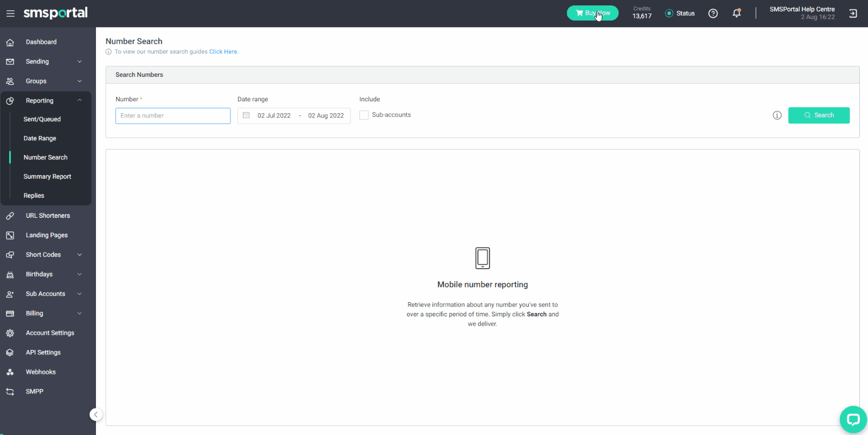Click the Search button

[x=819, y=115]
